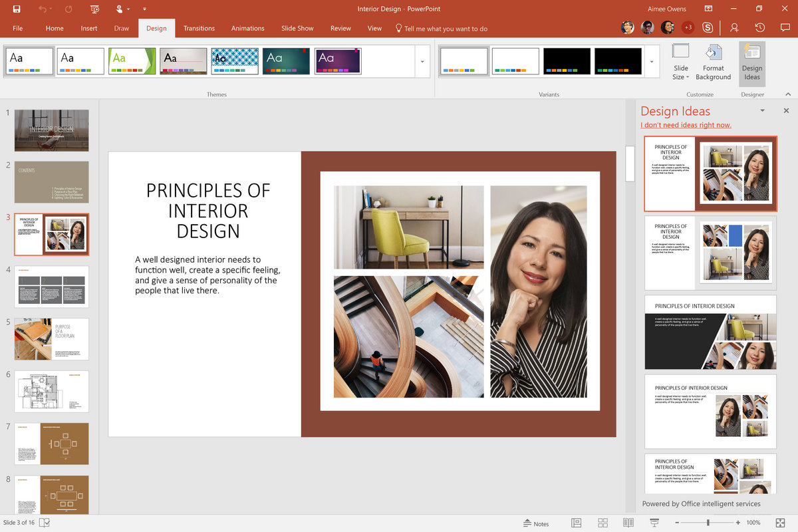The image size is (798, 532).
Task: Click "I don't need ideas right now" link
Action: point(686,125)
